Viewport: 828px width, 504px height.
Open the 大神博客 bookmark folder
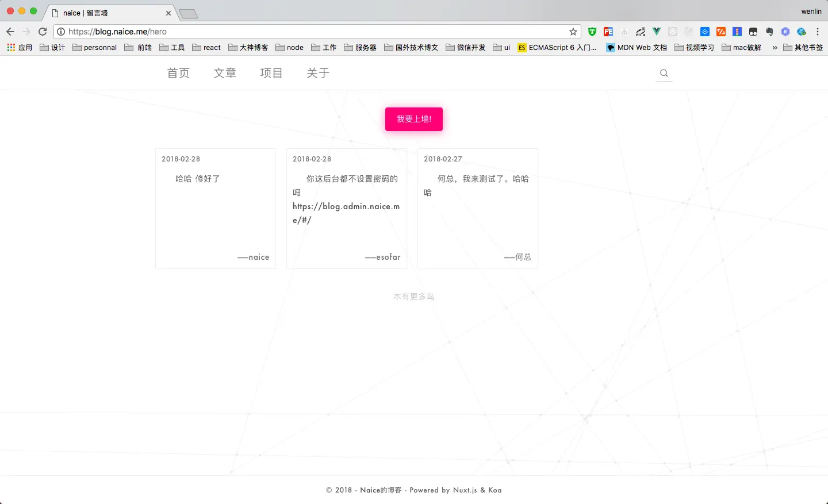click(x=248, y=48)
